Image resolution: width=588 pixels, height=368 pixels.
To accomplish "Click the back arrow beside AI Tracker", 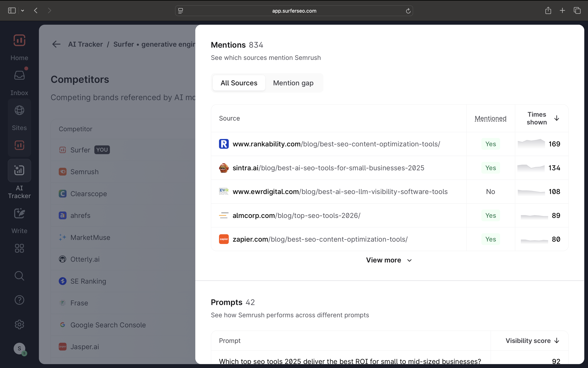I will pyautogui.click(x=56, y=44).
